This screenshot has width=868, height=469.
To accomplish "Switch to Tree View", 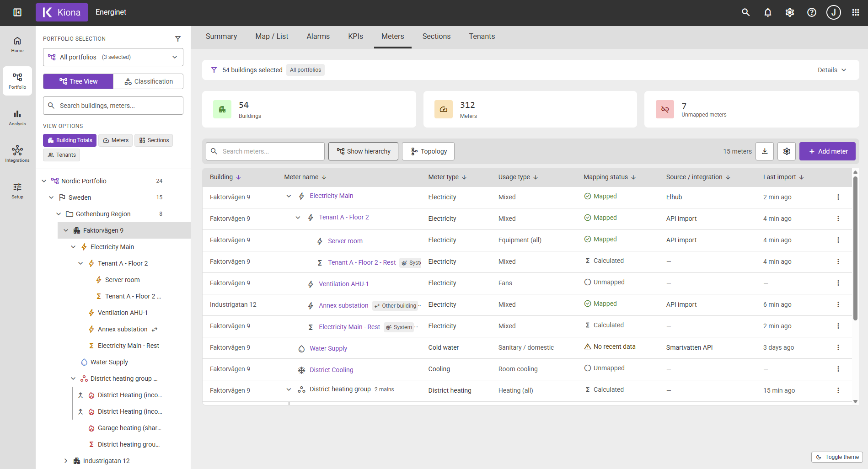I will (78, 81).
